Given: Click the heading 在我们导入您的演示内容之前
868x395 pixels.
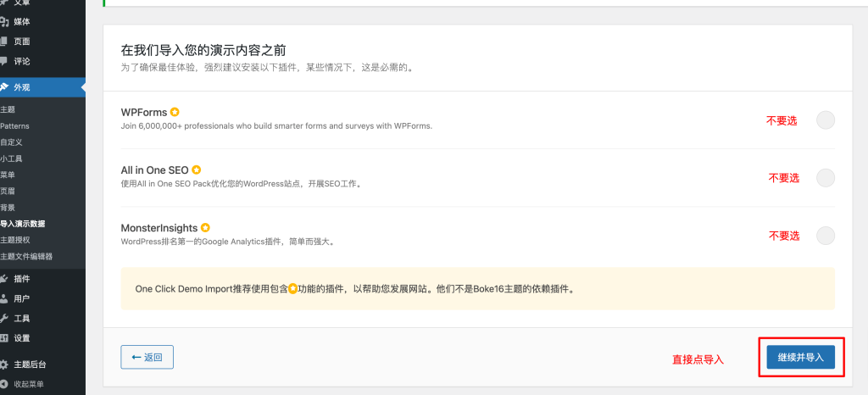Looking at the screenshot, I should (203, 50).
